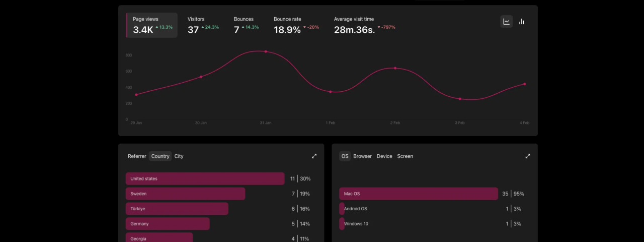Click the 31 Jan peak data point
The height and width of the screenshot is (242, 644).
(x=266, y=51)
